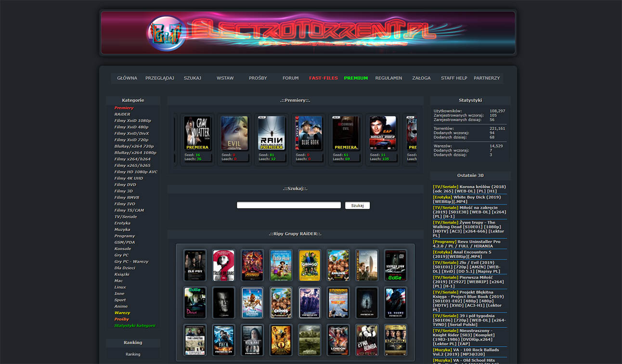Image resolution: width=622 pixels, height=364 pixels.
Task: Open the Wstaw upload page
Action: coord(225,78)
